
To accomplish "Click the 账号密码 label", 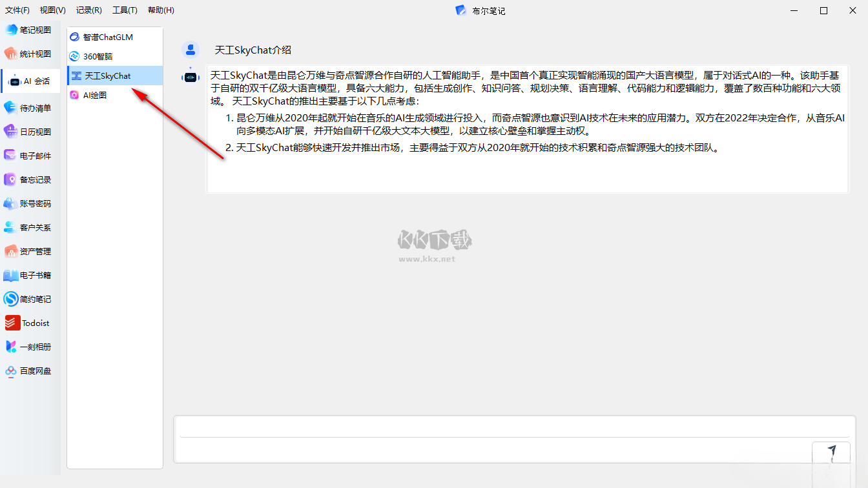I will (36, 203).
